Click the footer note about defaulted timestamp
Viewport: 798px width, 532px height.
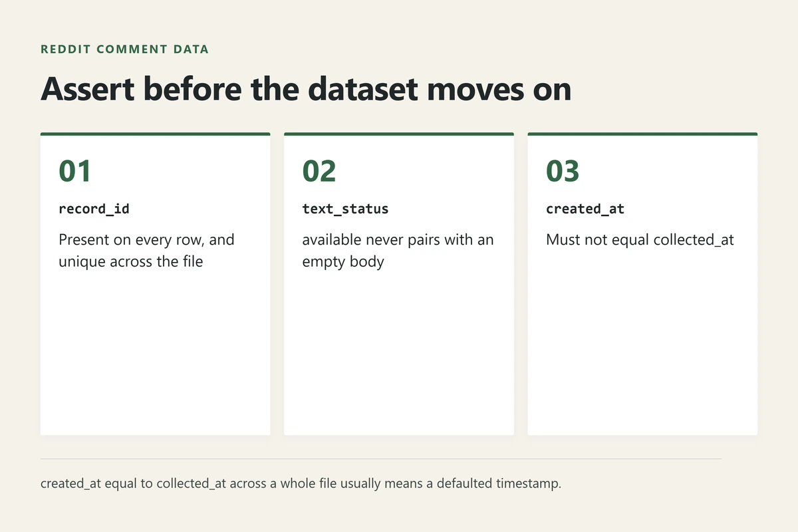(x=301, y=483)
